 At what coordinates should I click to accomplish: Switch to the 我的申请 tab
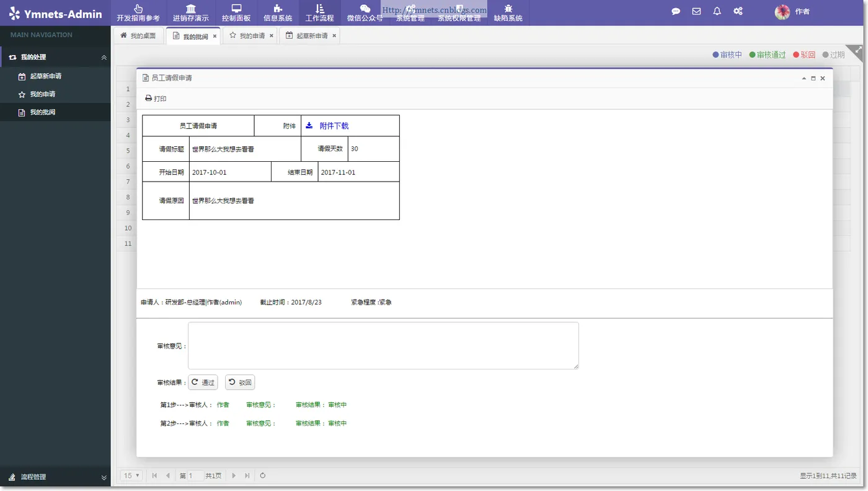247,36
